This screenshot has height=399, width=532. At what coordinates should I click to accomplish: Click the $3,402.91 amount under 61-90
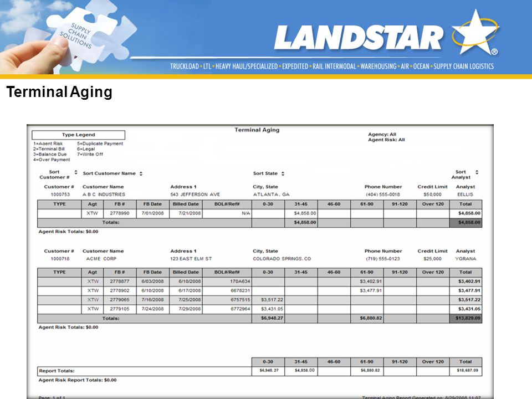point(371,282)
